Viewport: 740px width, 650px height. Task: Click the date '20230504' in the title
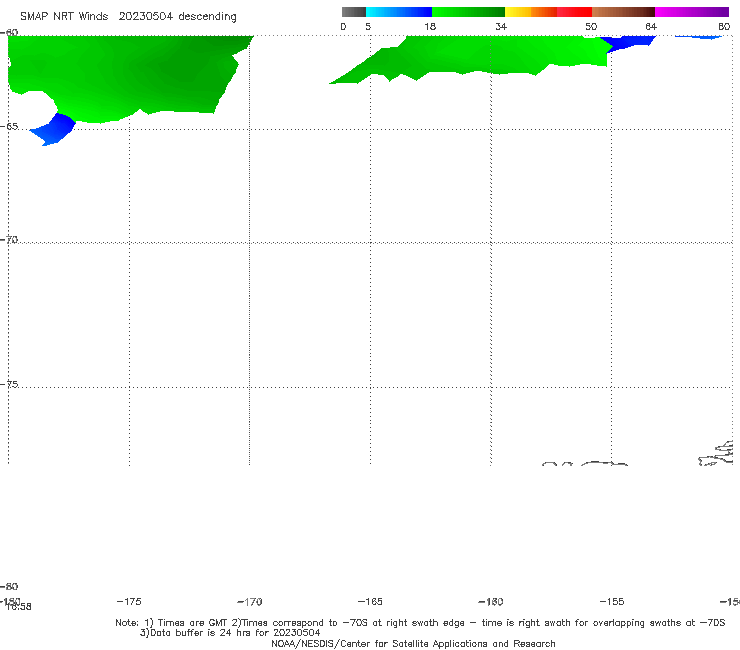pyautogui.click(x=145, y=17)
